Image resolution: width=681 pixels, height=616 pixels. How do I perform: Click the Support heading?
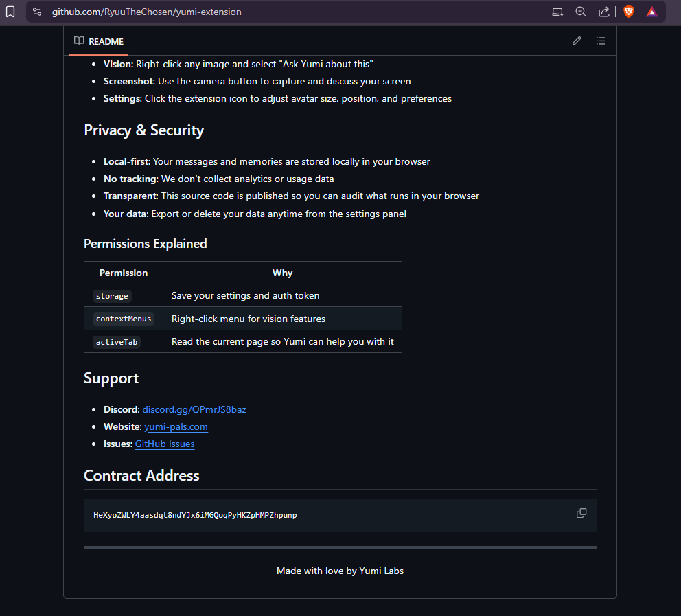point(111,378)
